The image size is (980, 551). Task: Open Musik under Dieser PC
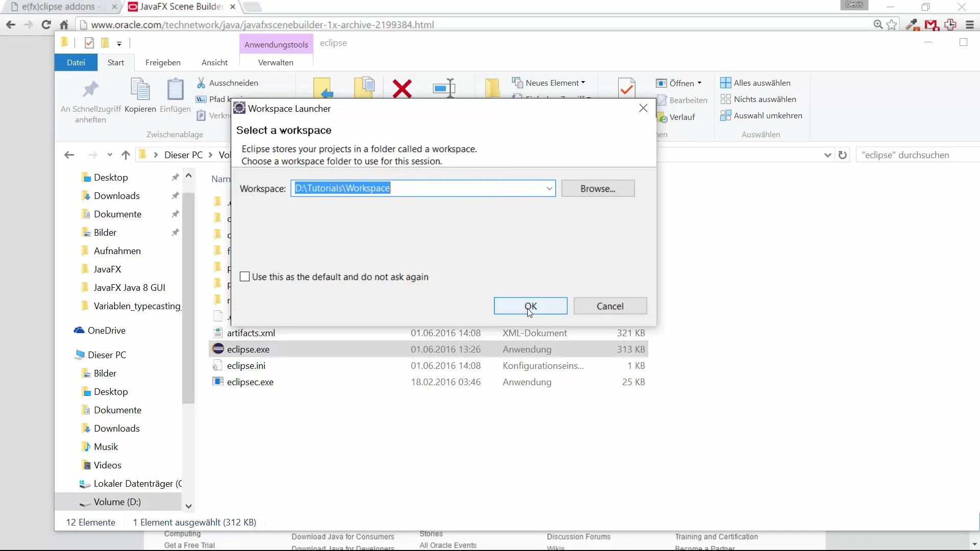[x=106, y=446]
